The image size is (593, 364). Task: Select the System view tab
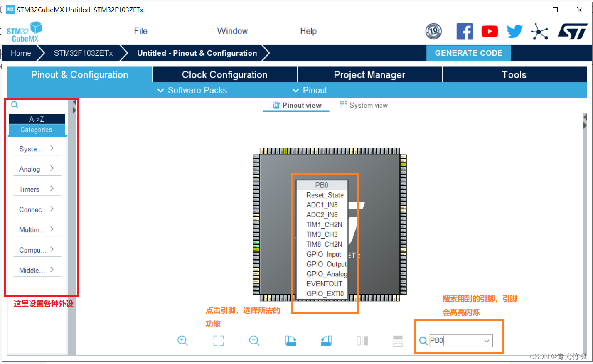364,105
